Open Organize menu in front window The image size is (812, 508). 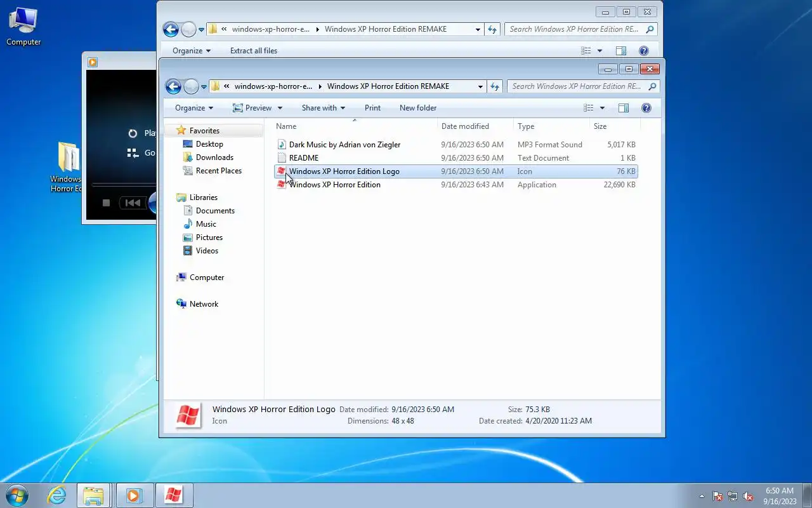(194, 108)
